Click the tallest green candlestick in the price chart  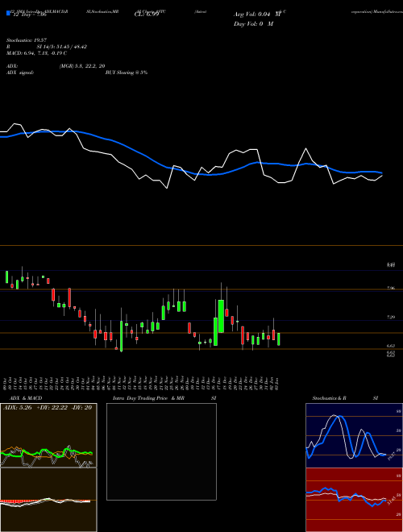tap(221, 316)
